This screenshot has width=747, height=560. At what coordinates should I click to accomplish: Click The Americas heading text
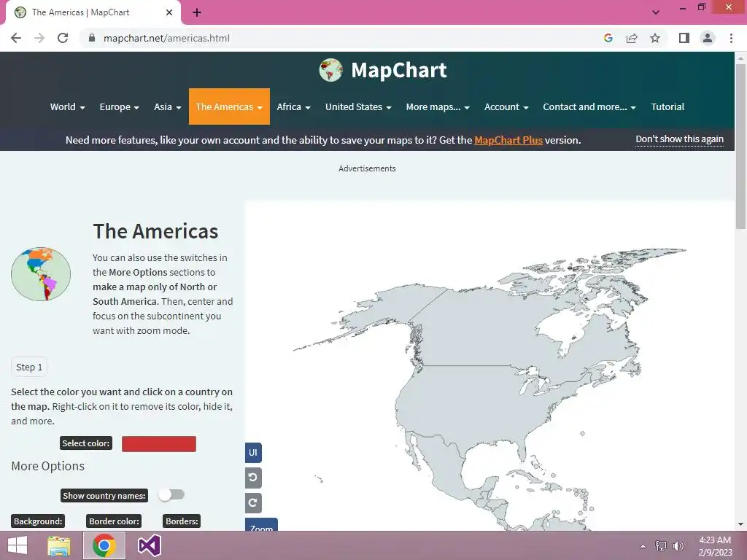pyautogui.click(x=155, y=231)
